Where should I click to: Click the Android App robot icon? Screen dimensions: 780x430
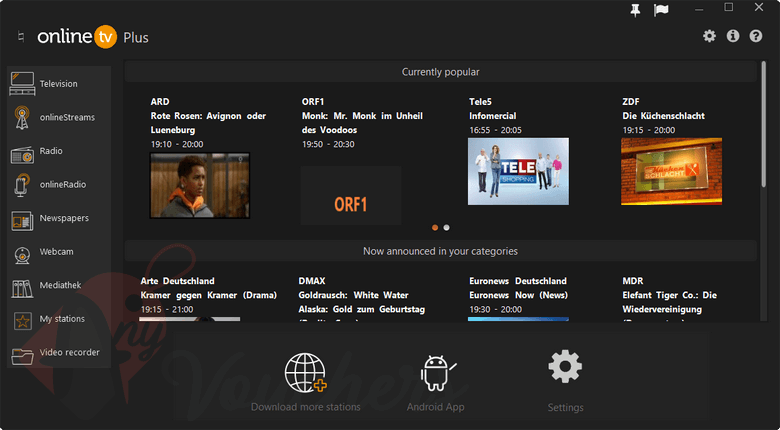(437, 373)
